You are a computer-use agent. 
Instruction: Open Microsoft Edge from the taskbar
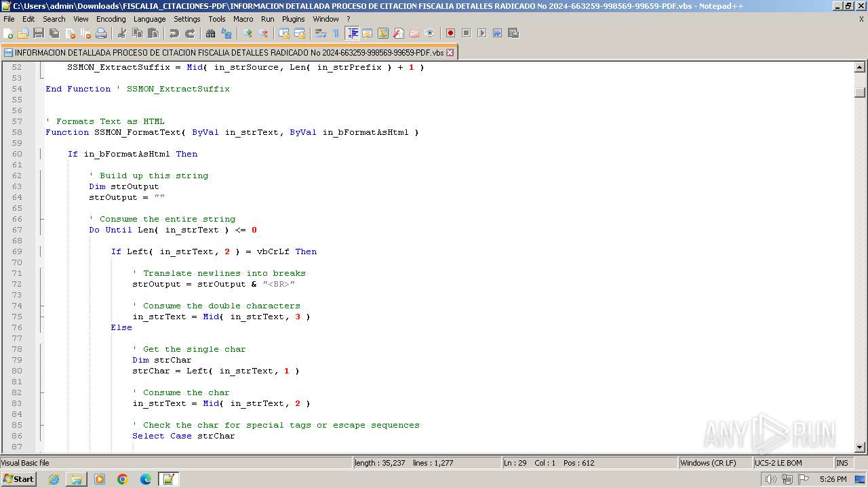tap(146, 479)
